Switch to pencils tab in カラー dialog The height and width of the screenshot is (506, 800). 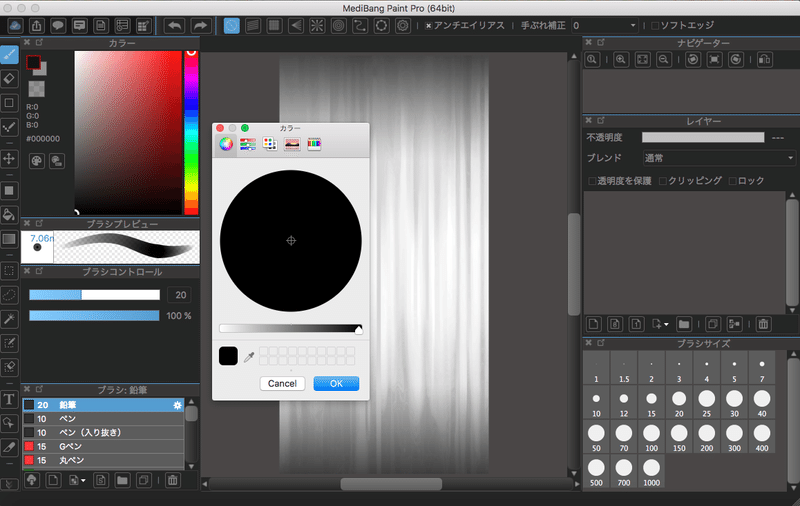pyautogui.click(x=314, y=144)
